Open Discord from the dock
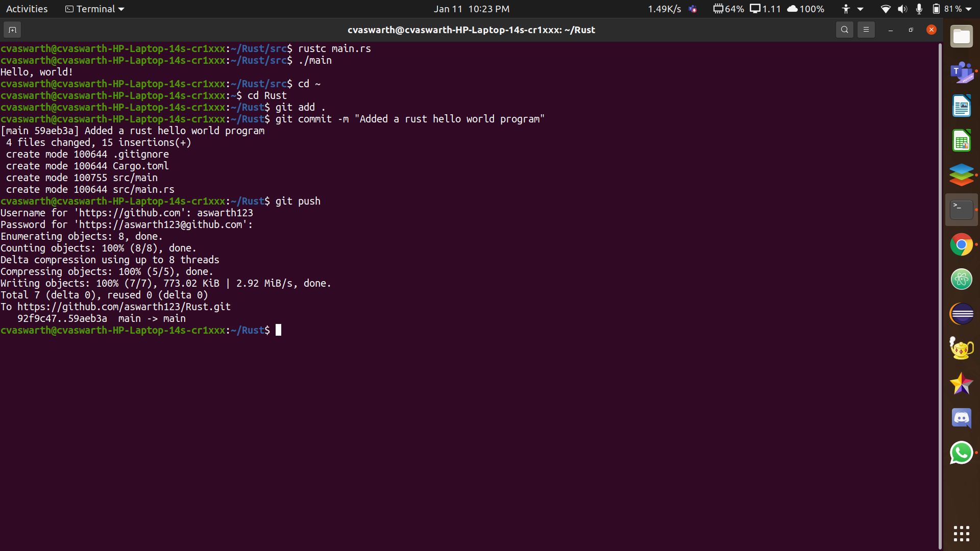Image resolution: width=980 pixels, height=551 pixels. [961, 418]
